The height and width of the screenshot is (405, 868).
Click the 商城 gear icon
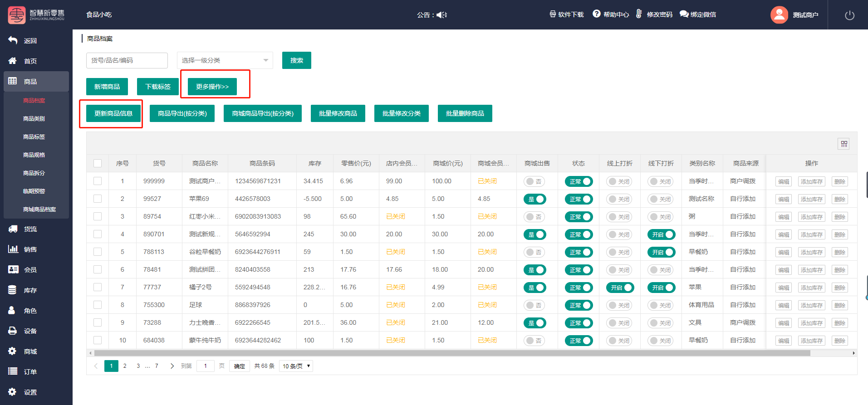[13, 351]
